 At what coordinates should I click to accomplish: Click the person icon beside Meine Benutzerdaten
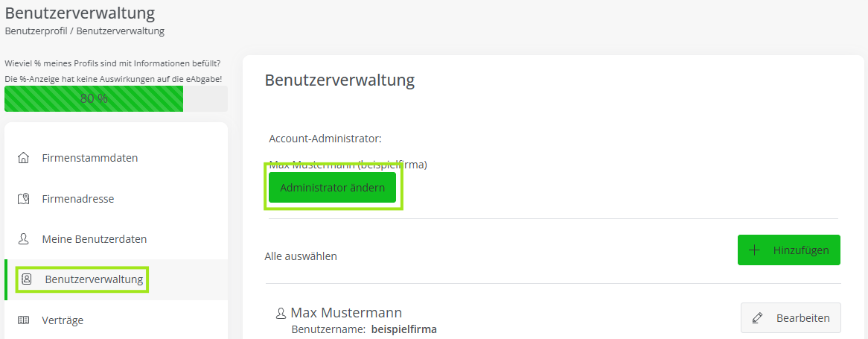[24, 239]
